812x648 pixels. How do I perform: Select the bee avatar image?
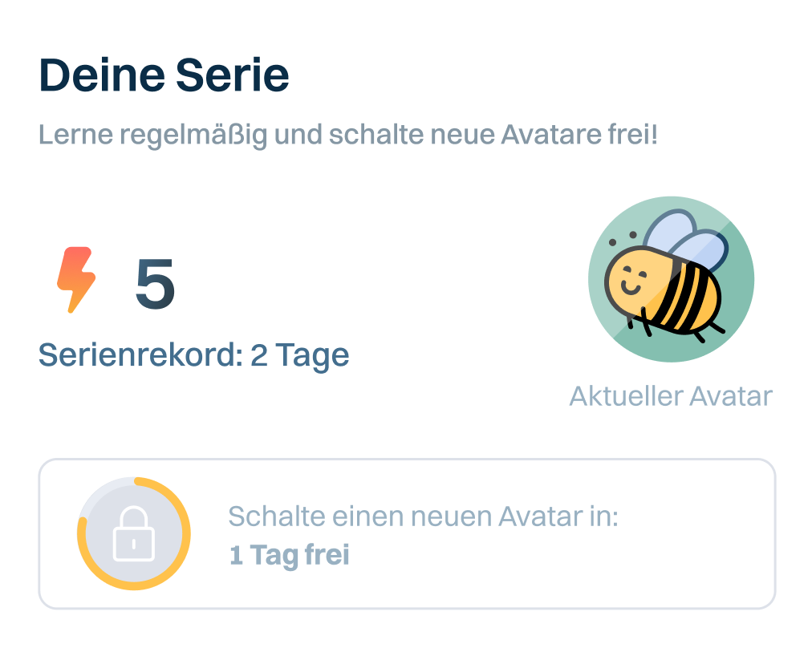pyautogui.click(x=671, y=279)
